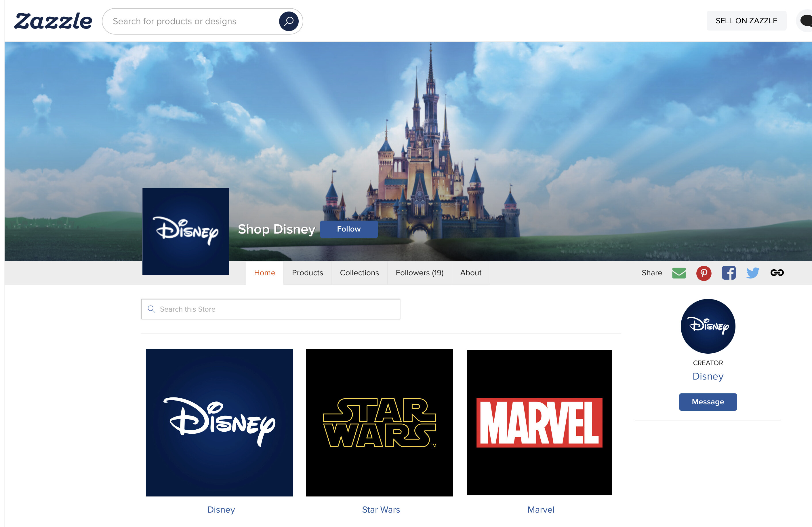
Task: Click the magnifier icon in store search
Action: [151, 309]
